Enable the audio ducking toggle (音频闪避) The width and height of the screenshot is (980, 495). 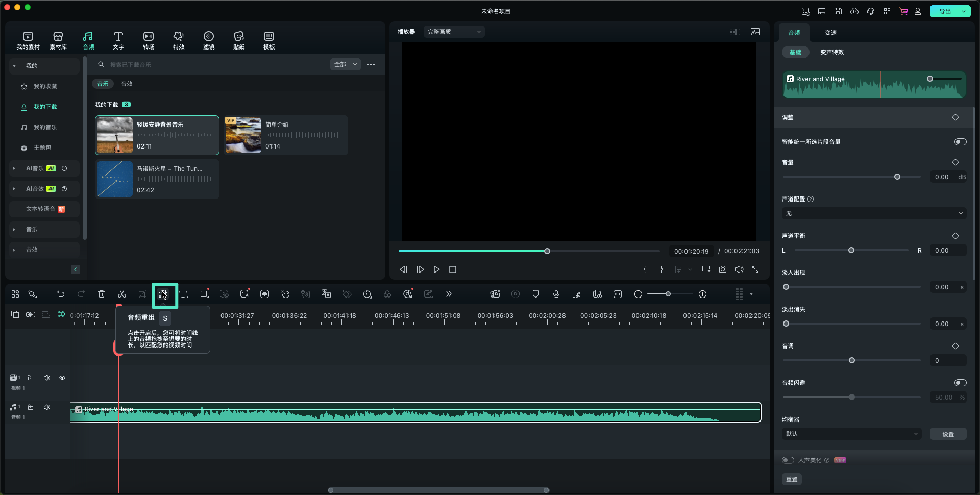[x=960, y=383]
